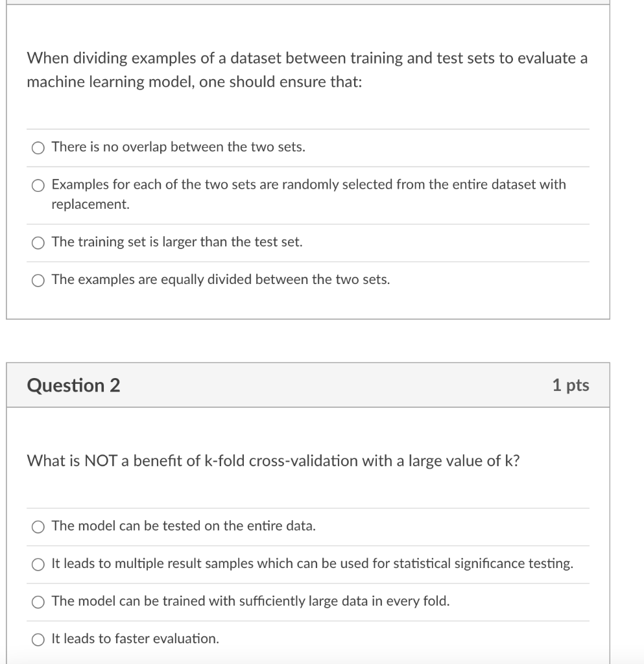Click inside the Question 2 answer panel
Viewport: 644px width, 664px height.
point(308,584)
